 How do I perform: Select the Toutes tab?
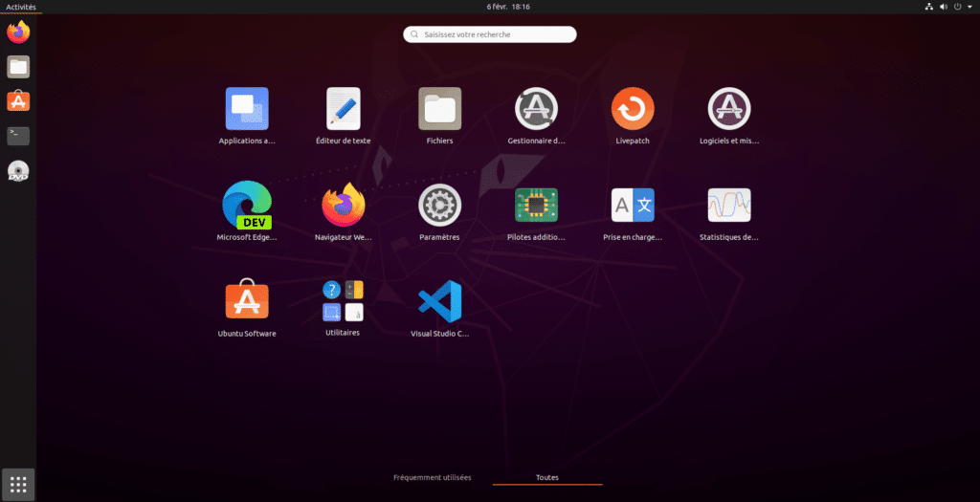546,478
